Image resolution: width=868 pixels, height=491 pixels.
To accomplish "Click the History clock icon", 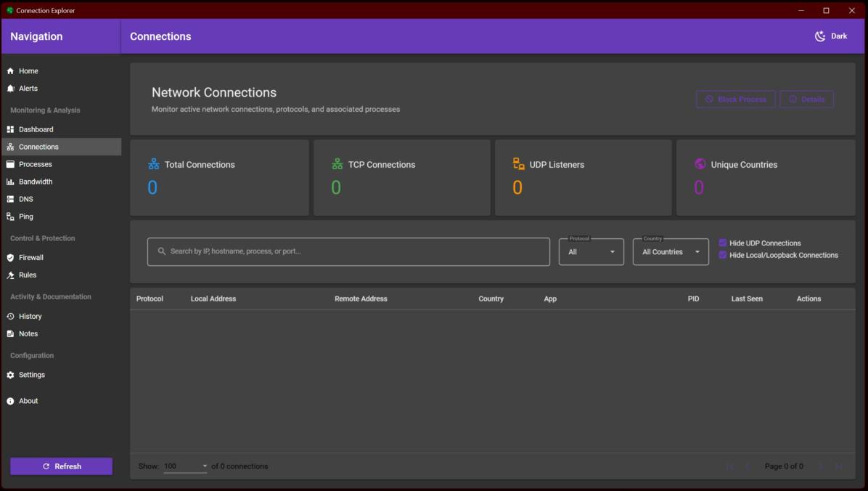I will click(x=10, y=317).
